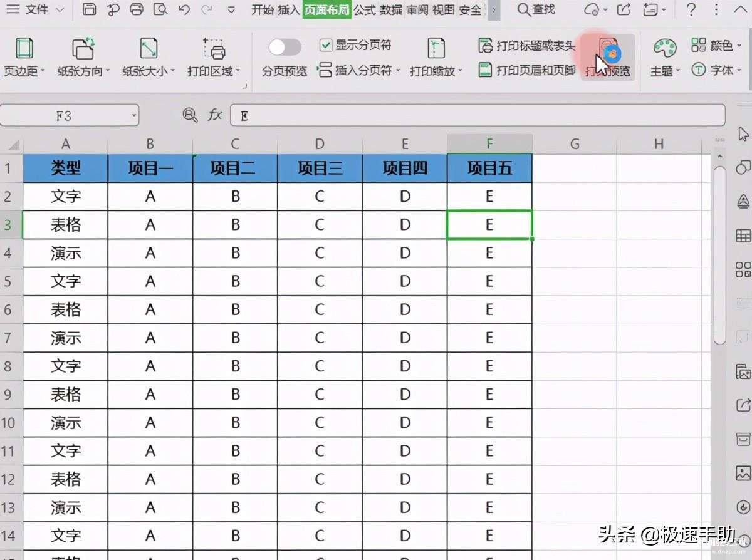Click the Redo arrow icon
This screenshot has height=560, width=752.
pos(207,10)
